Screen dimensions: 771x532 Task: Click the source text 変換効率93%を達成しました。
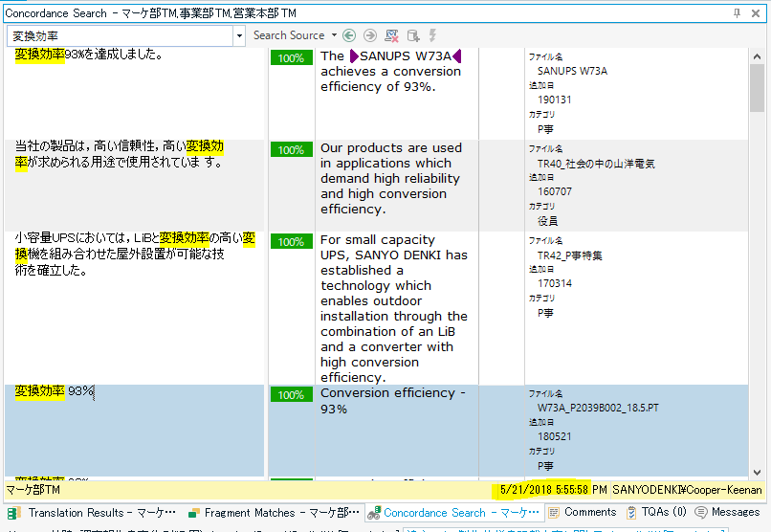click(89, 55)
